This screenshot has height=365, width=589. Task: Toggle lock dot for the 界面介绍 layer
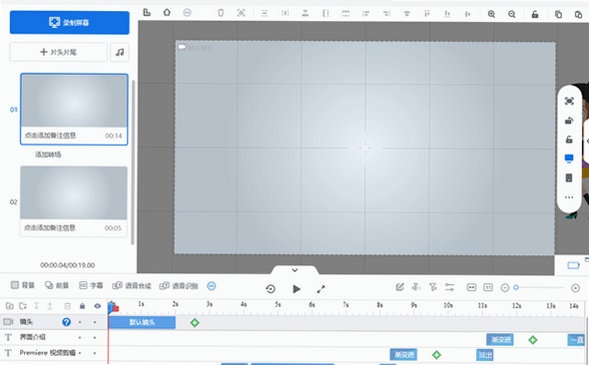point(80,338)
